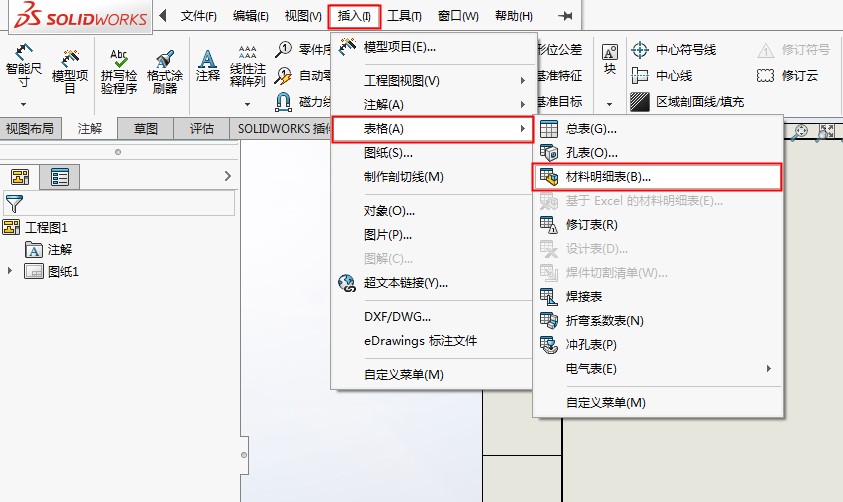This screenshot has height=502, width=843.
Task: Expand Smart Dimension dropdown arrow
Action: [23, 104]
